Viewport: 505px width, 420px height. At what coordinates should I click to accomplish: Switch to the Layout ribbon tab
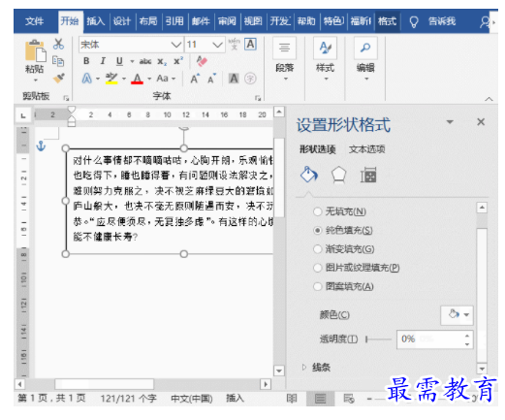tap(148, 21)
